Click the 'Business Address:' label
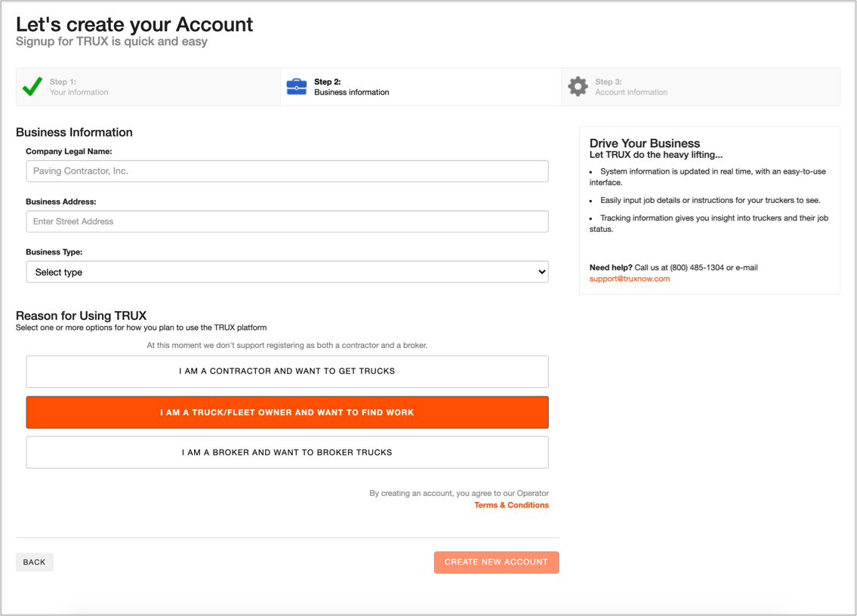Screen dimensions: 857x616 pyautogui.click(x=60, y=202)
